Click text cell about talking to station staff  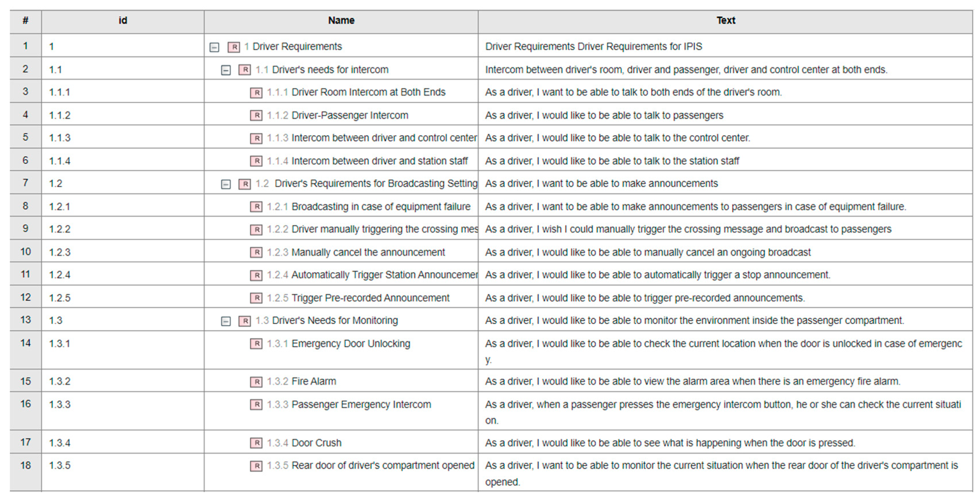click(612, 161)
